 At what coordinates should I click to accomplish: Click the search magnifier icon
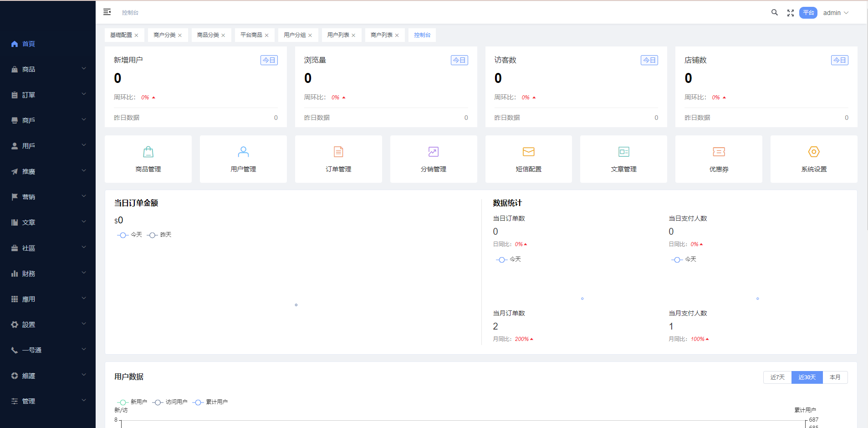(x=774, y=13)
